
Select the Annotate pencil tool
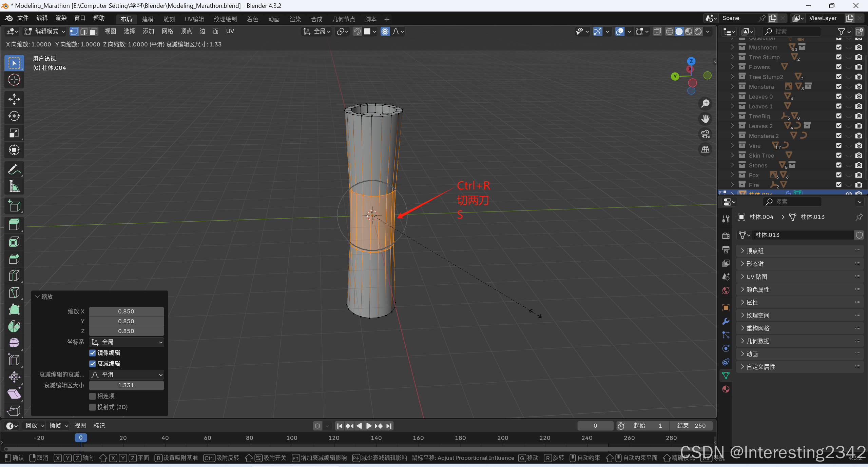pyautogui.click(x=14, y=169)
